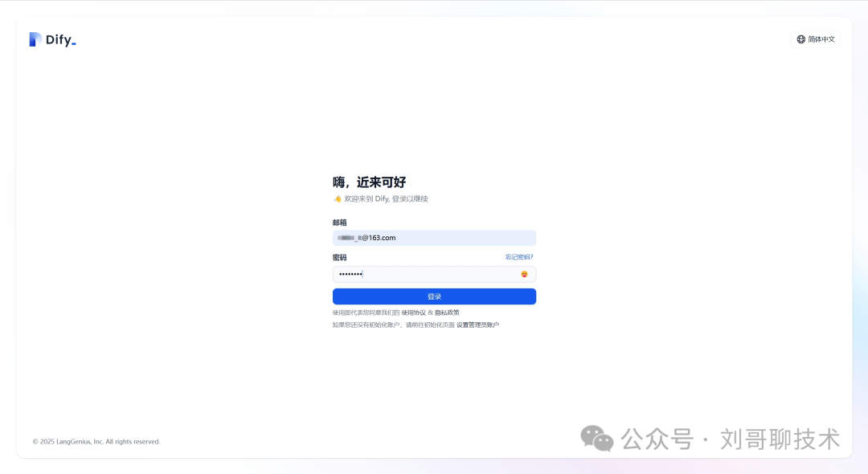Click the 嗨，近来可好 heading text

point(369,182)
